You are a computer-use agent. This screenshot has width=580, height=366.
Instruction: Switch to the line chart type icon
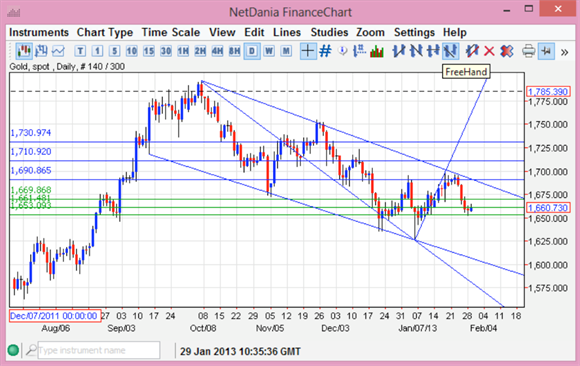pyautogui.click(x=58, y=51)
